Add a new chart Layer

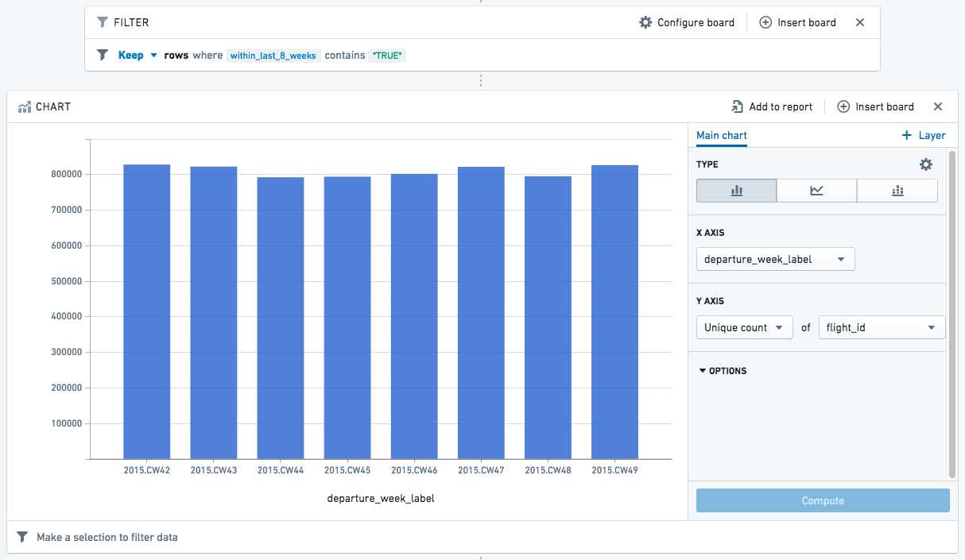924,135
